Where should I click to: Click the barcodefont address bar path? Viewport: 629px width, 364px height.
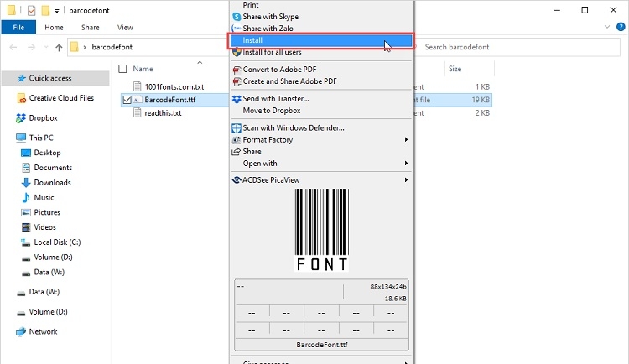pos(112,47)
